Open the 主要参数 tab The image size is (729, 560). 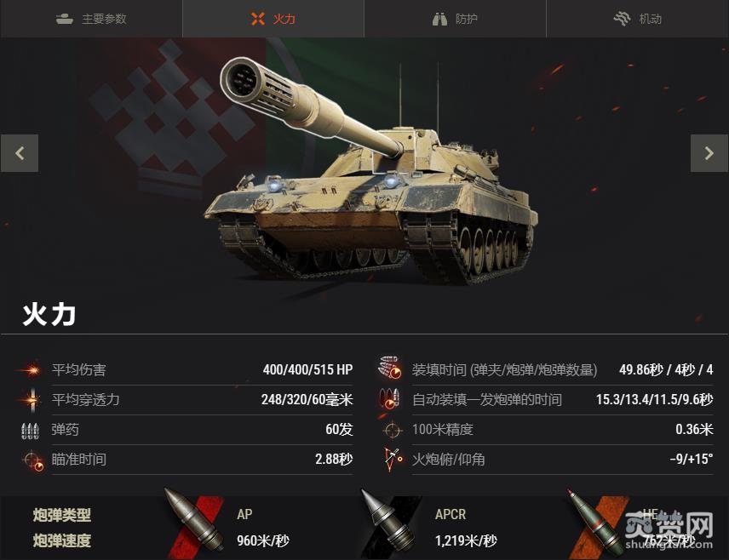(x=91, y=19)
